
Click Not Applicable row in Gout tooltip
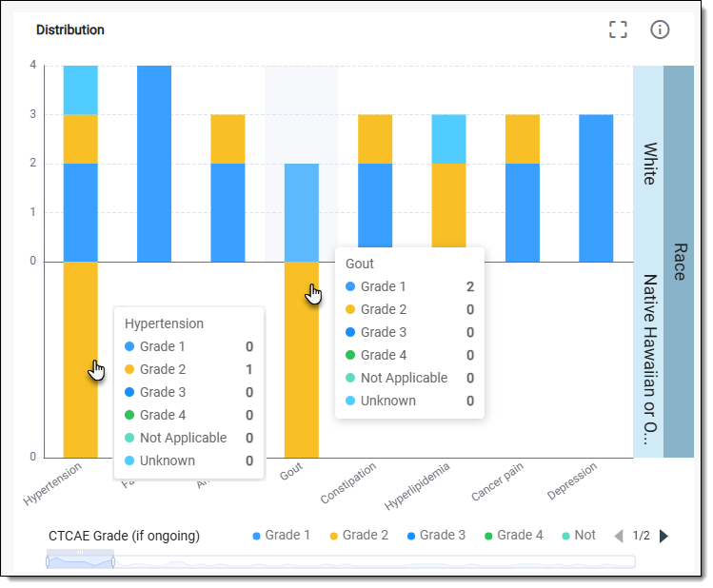(409, 378)
